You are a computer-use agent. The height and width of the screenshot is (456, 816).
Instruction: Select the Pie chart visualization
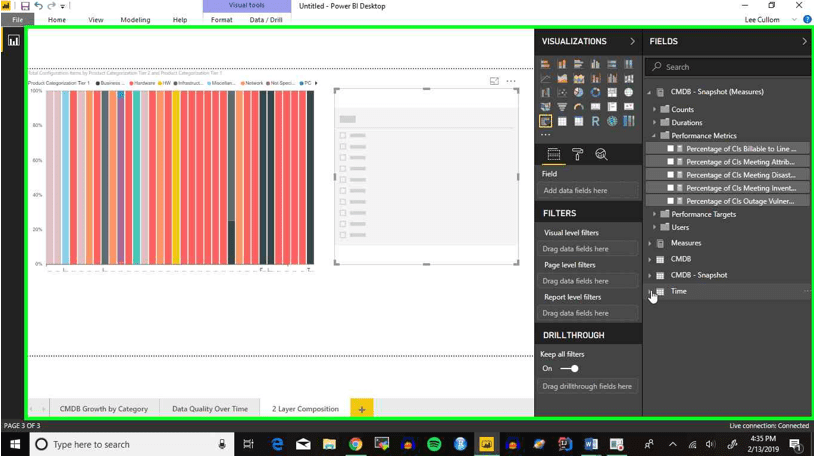pyautogui.click(x=579, y=93)
